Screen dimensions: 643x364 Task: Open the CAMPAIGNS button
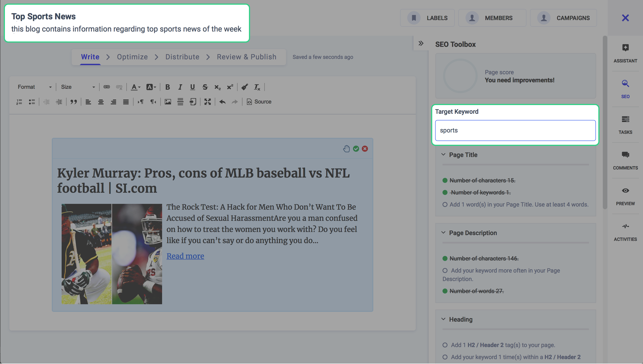point(564,18)
